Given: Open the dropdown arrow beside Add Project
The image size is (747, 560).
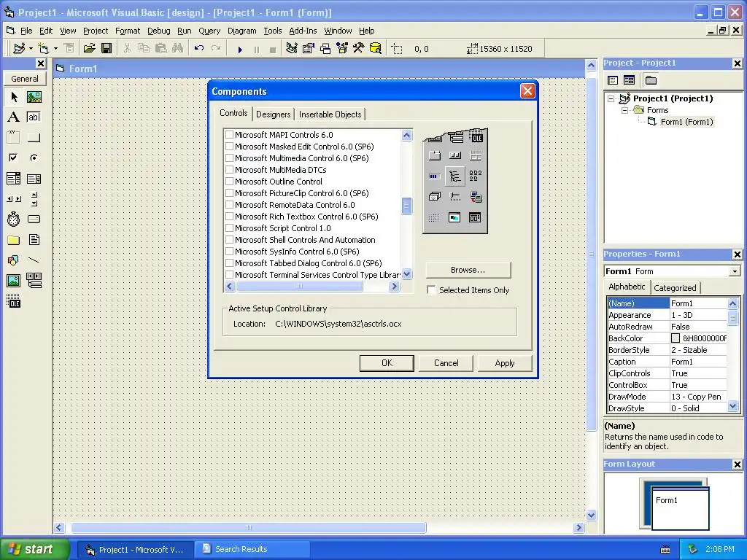Looking at the screenshot, I should pyautogui.click(x=31, y=49).
